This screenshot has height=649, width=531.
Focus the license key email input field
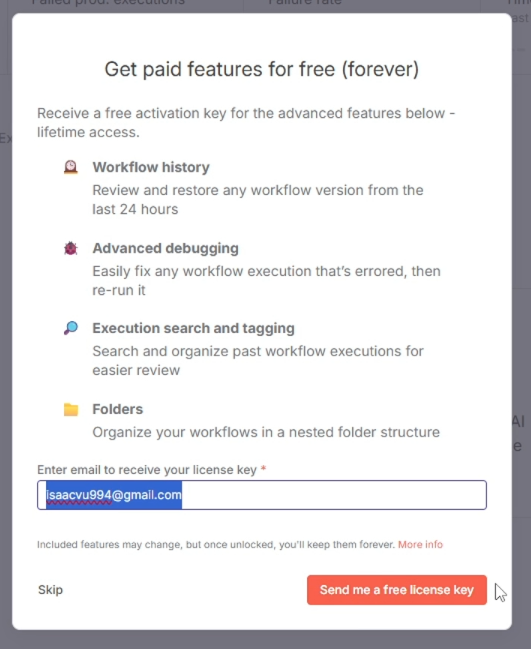(x=262, y=495)
